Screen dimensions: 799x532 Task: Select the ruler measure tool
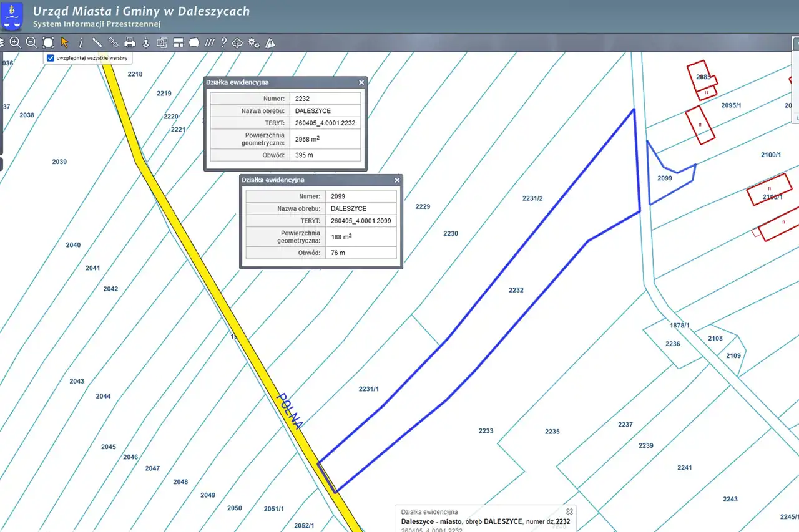click(97, 42)
